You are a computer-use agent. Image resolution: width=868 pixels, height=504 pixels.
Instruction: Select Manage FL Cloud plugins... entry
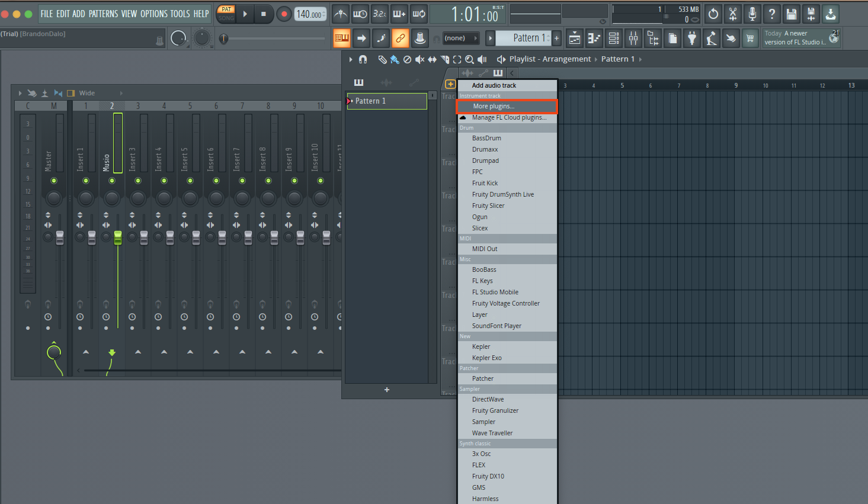click(x=507, y=117)
